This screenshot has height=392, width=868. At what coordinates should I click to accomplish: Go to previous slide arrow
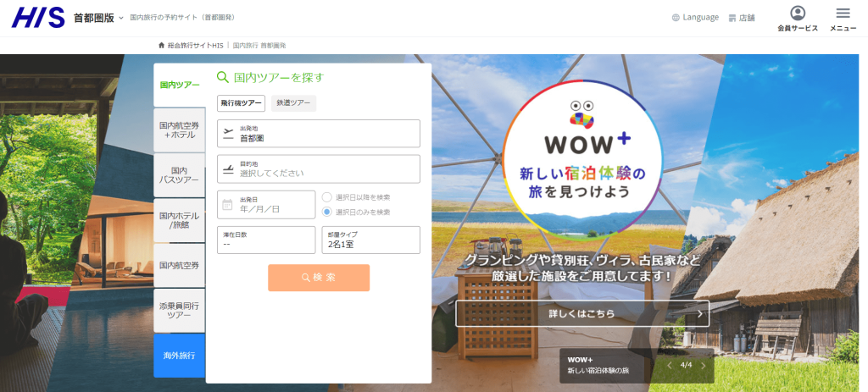point(670,366)
